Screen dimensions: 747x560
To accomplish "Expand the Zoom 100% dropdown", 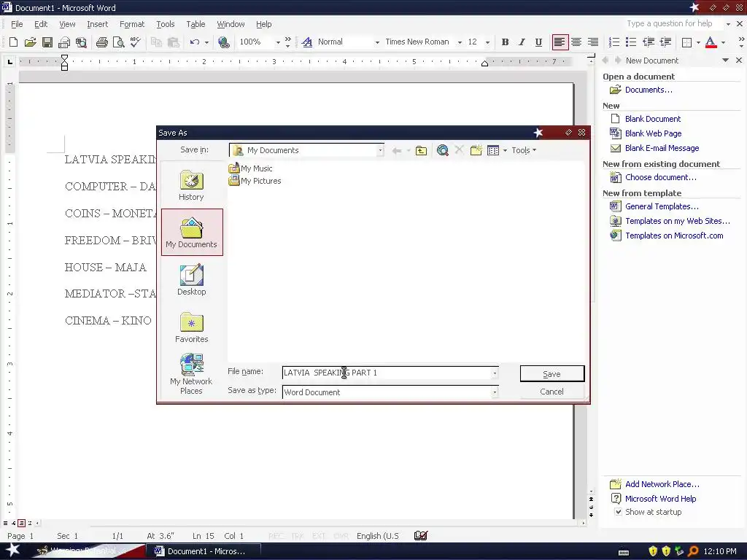I will point(278,42).
